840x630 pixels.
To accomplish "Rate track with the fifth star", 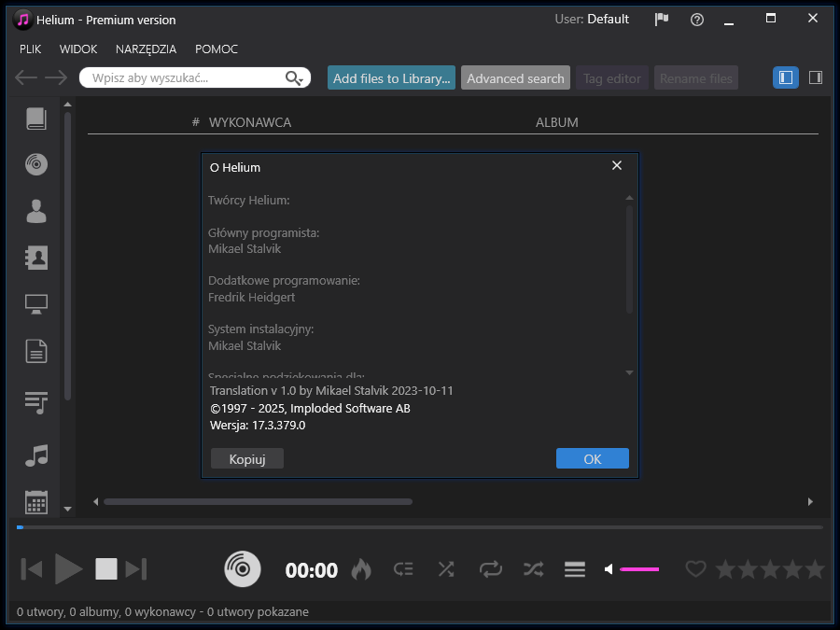I will coord(816,569).
